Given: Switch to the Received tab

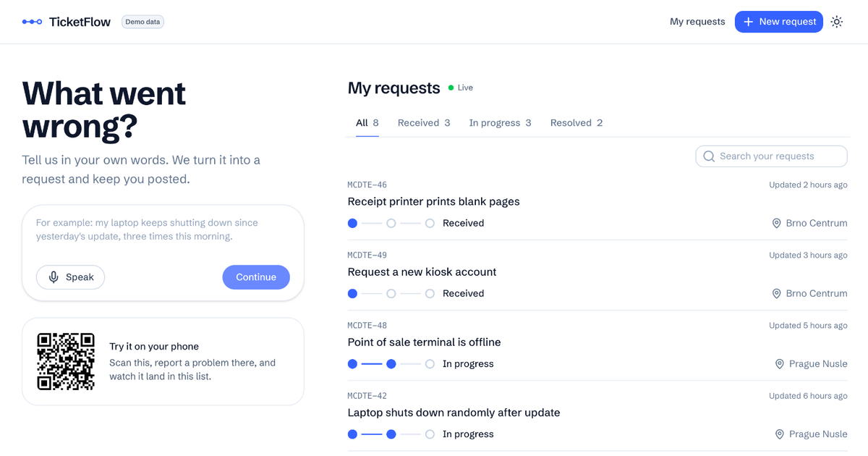Looking at the screenshot, I should 424,123.
